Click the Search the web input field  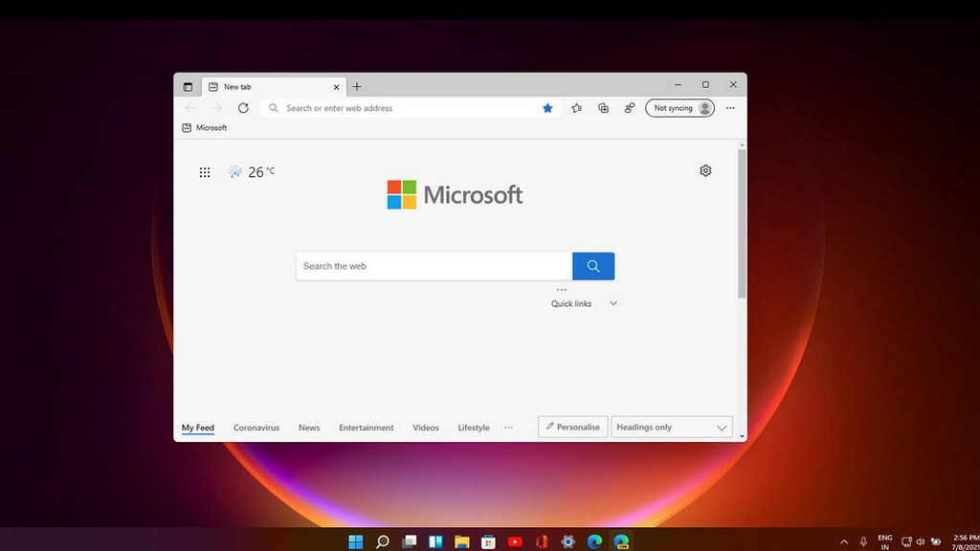434,266
